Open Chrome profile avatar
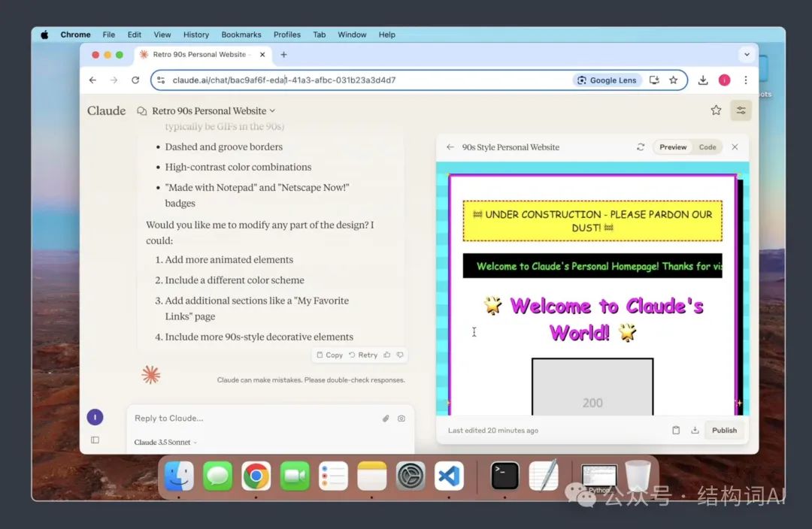The image size is (812, 529). pyautogui.click(x=725, y=80)
